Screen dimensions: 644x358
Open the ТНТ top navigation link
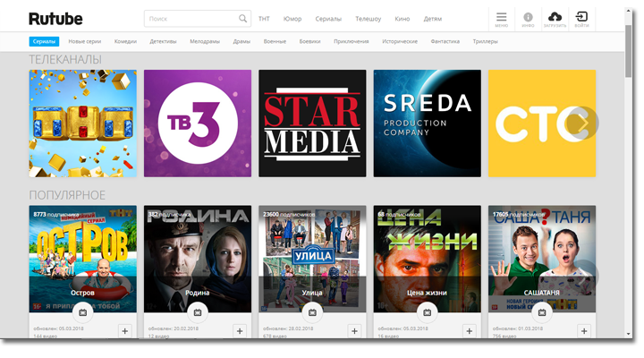[264, 19]
